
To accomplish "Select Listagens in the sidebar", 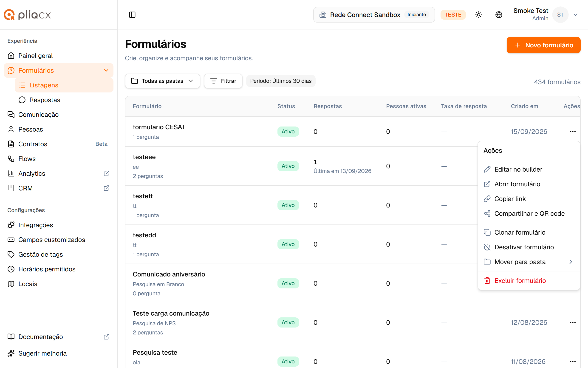I will click(x=64, y=85).
